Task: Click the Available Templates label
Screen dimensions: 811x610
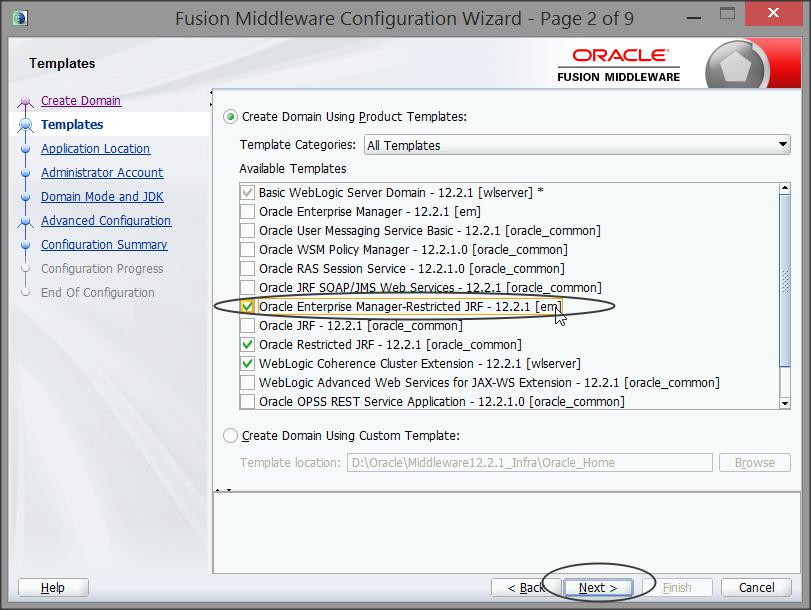Action: (293, 169)
